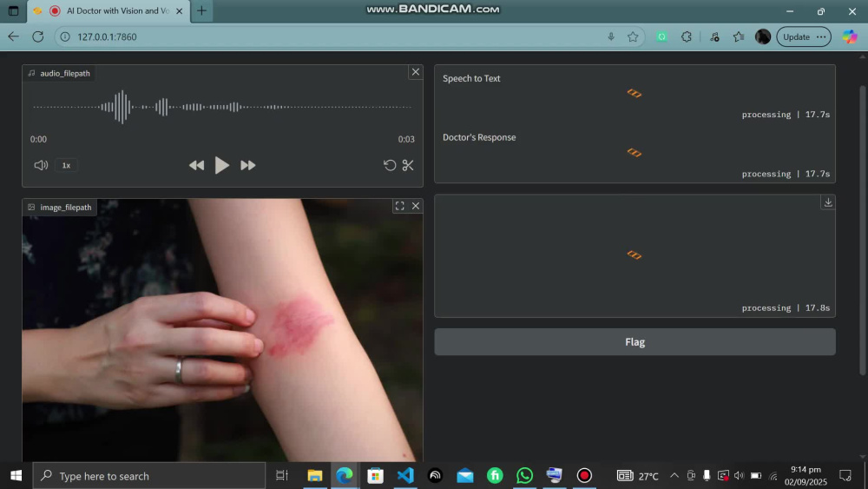Bookmark this page with the star
Screen dimensions: 868x489
pos(633,36)
